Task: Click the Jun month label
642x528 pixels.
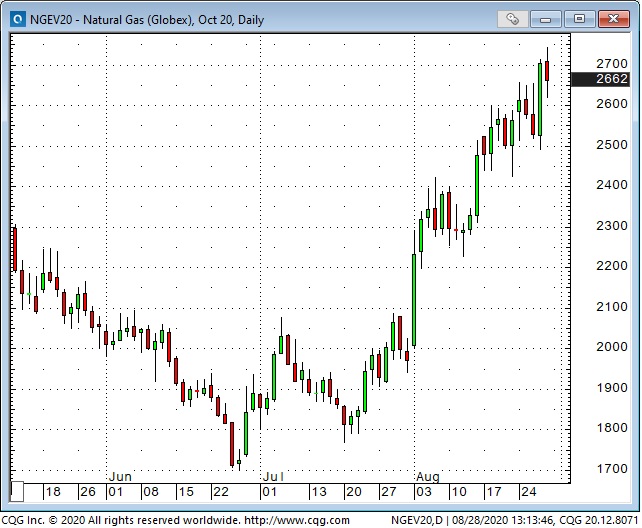Action: 120,477
